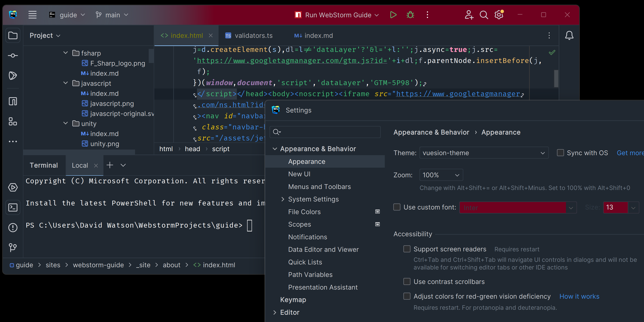Enable red-green vision deficiency adjustment
The width and height of the screenshot is (644, 322).
[x=407, y=296]
